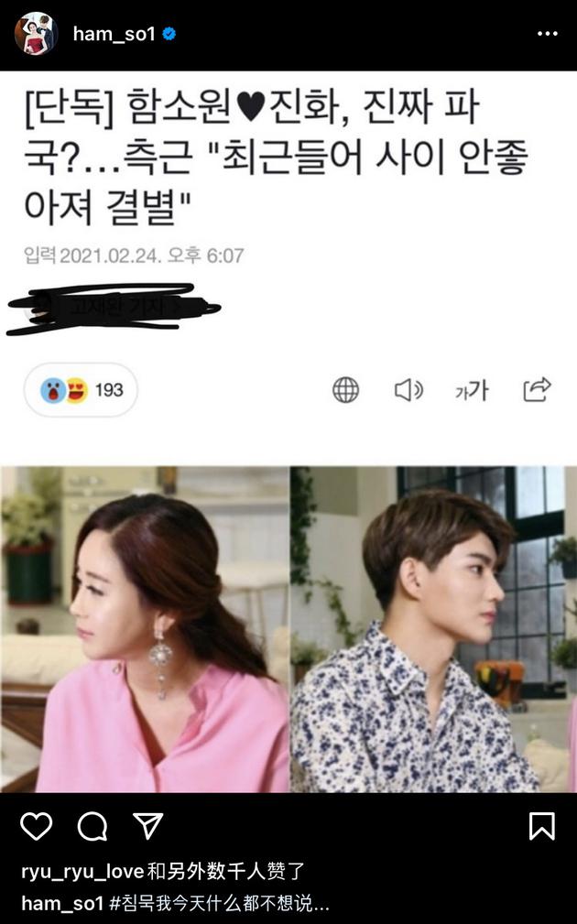Open font size 가가 setting
The width and height of the screenshot is (577, 924).
click(x=472, y=390)
